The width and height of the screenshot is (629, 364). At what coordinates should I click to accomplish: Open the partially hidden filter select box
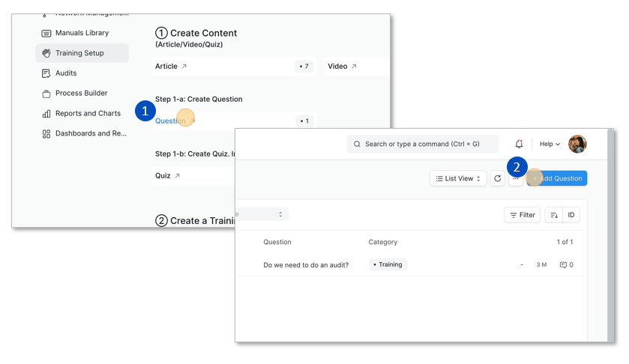[x=262, y=214]
